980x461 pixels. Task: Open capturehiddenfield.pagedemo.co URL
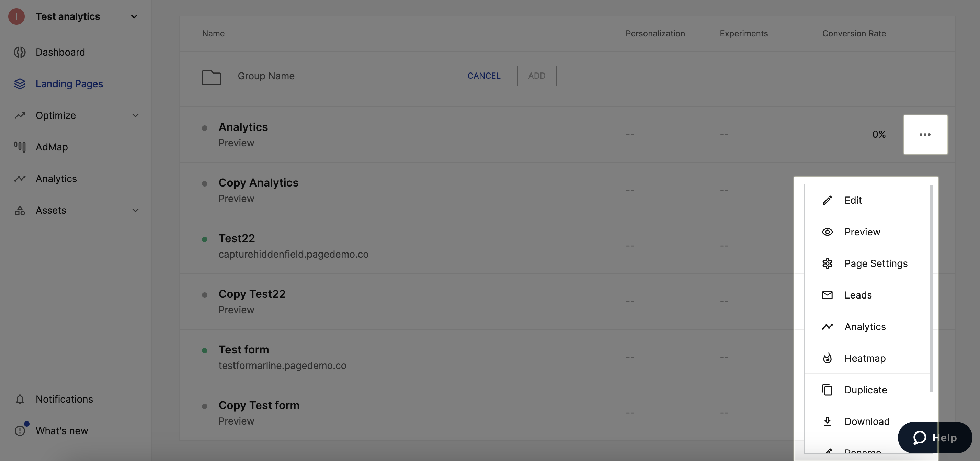coord(293,254)
